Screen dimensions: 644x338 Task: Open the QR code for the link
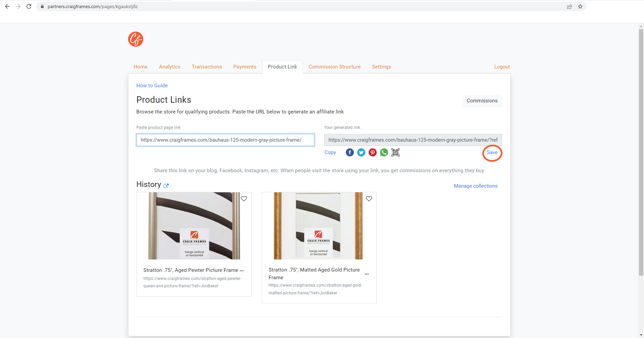395,152
